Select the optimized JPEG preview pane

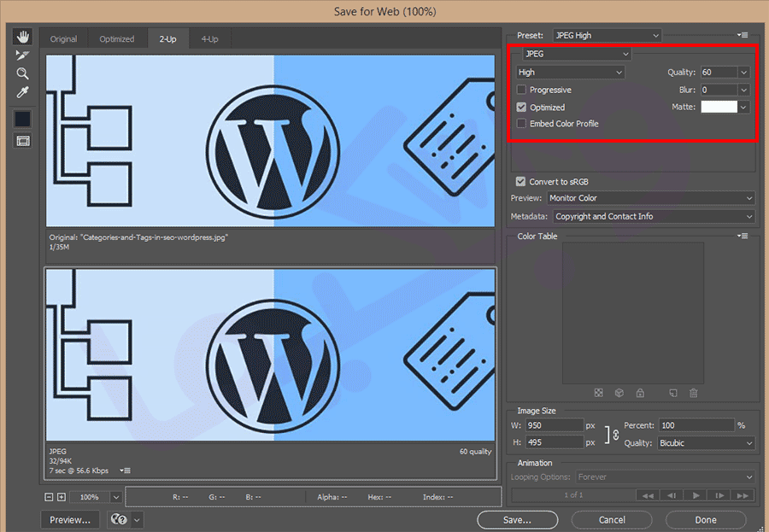(270, 355)
